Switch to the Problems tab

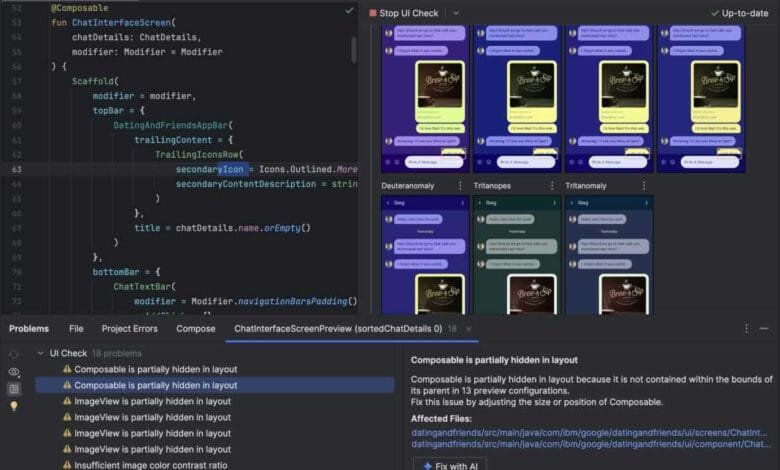29,329
